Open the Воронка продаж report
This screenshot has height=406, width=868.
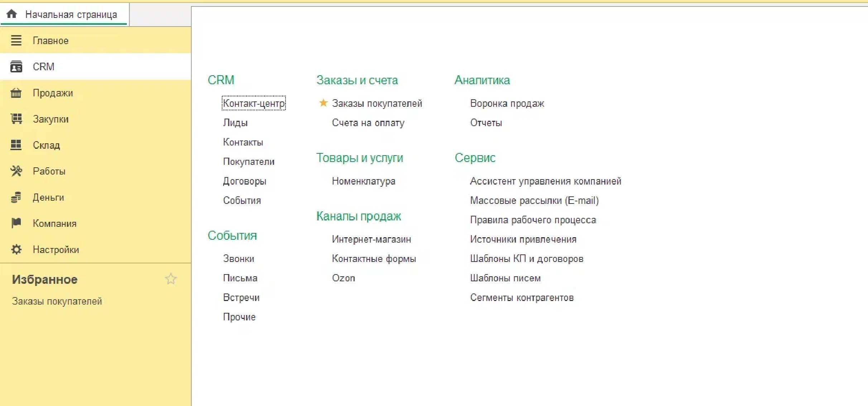(x=507, y=103)
